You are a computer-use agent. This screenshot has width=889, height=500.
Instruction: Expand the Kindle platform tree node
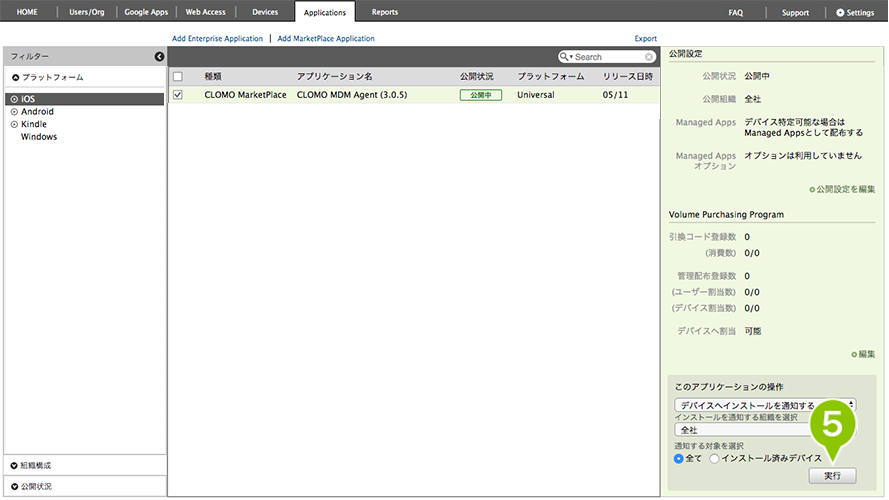pos(14,125)
